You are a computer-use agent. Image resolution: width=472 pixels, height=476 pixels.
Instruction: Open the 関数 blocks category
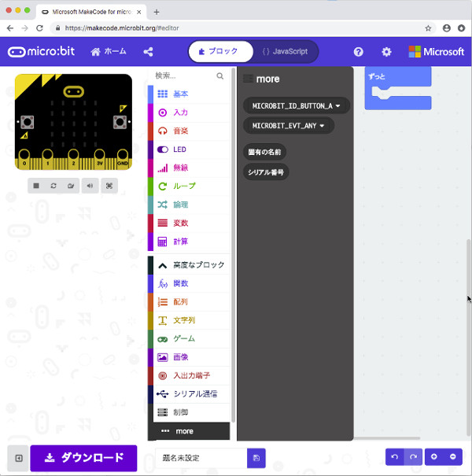(190, 283)
